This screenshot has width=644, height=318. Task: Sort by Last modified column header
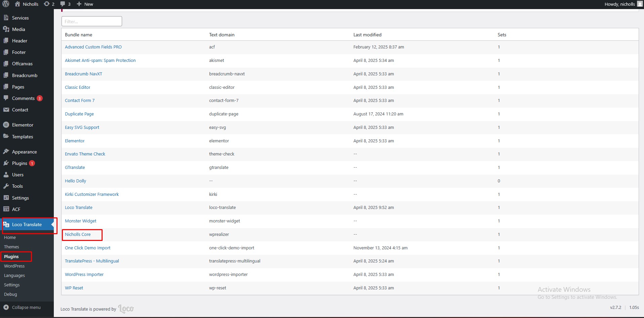367,35
